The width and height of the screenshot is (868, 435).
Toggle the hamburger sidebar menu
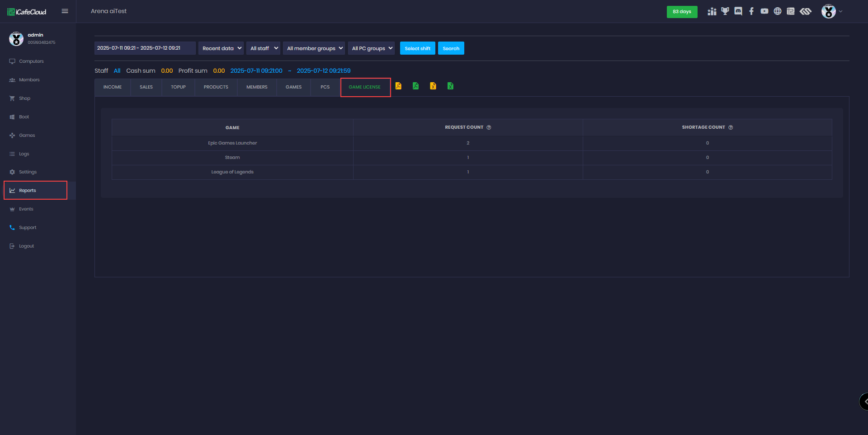[x=65, y=11]
